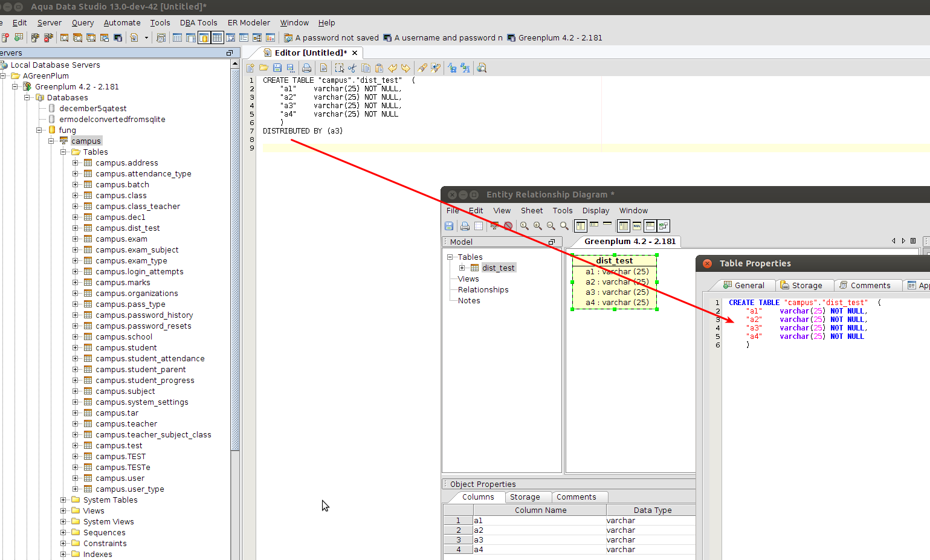The width and height of the screenshot is (930, 560).
Task: Toggle the name-only entity display button in ER toolbar
Action: point(607,224)
